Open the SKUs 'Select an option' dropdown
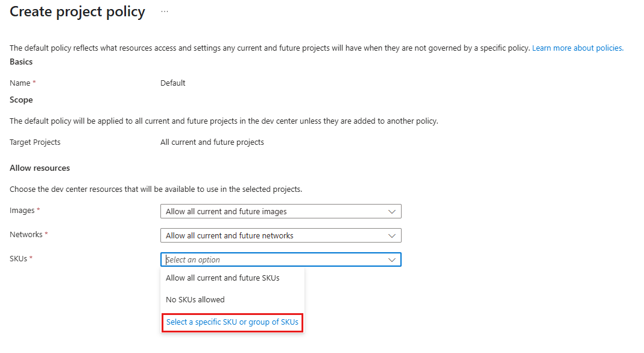 point(280,259)
